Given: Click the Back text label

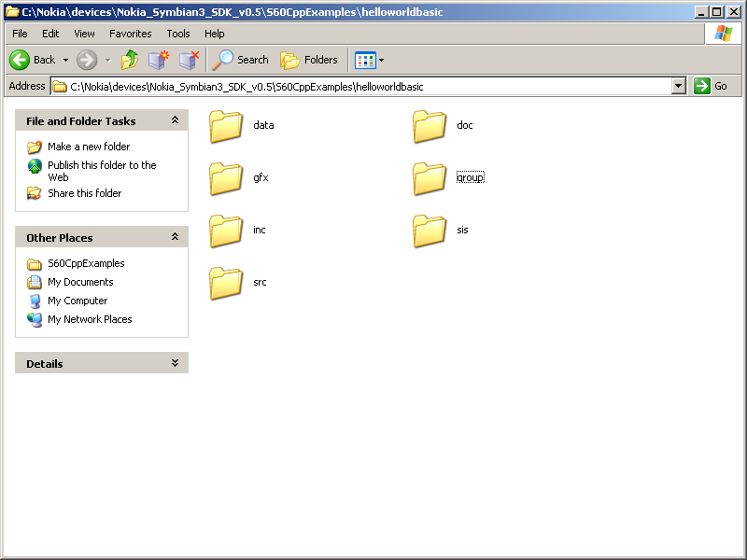Looking at the screenshot, I should point(44,60).
